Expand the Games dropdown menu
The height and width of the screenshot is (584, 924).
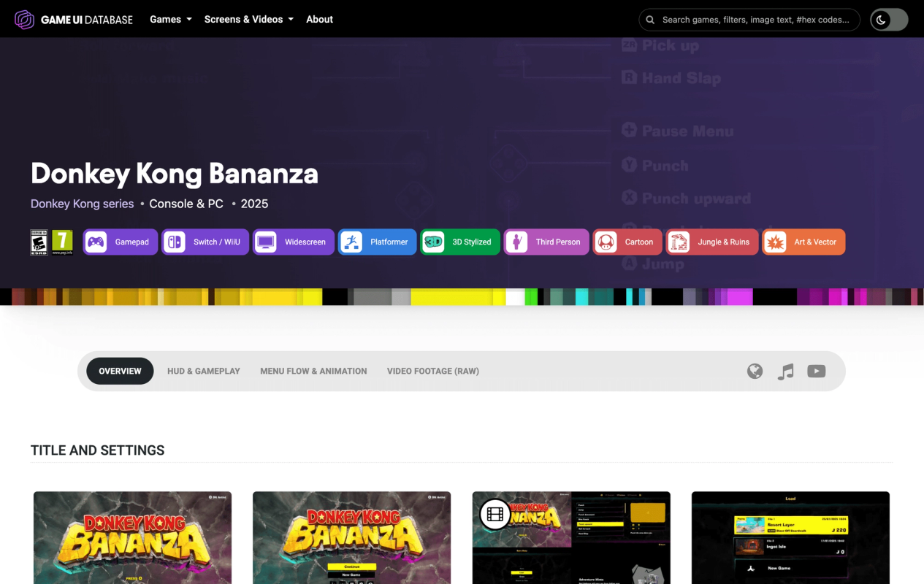171,20
